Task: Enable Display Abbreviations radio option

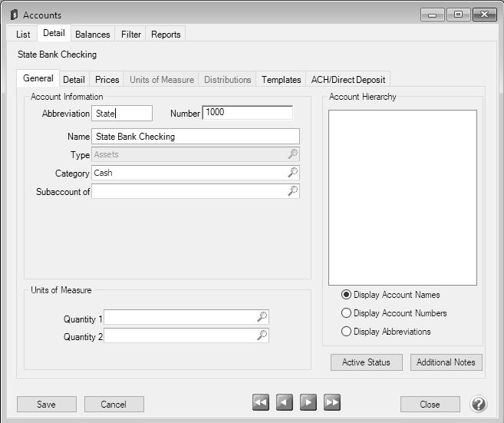Action: [347, 332]
